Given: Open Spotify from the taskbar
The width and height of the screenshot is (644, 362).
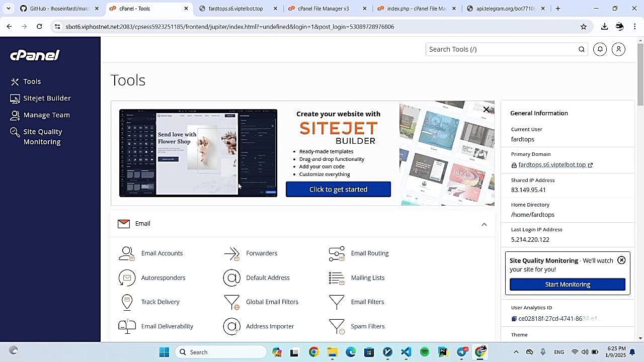Looking at the screenshot, I should [x=425, y=352].
